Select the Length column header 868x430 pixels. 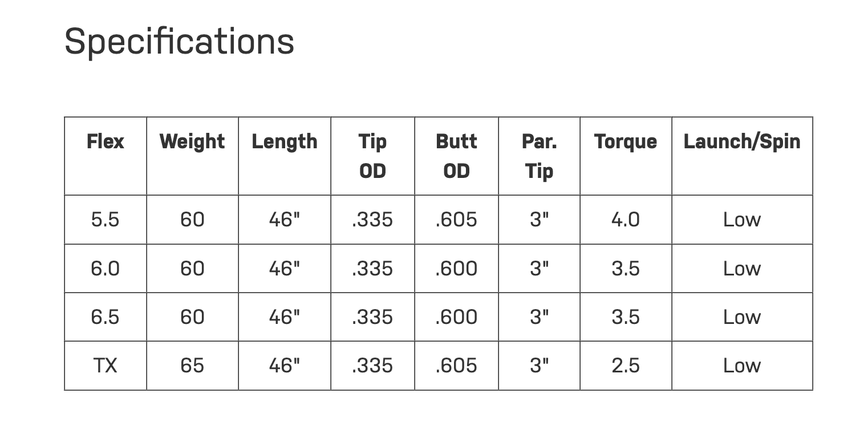(285, 141)
